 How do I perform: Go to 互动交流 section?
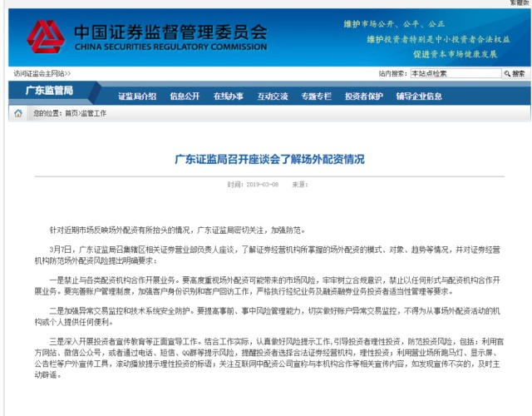273,96
